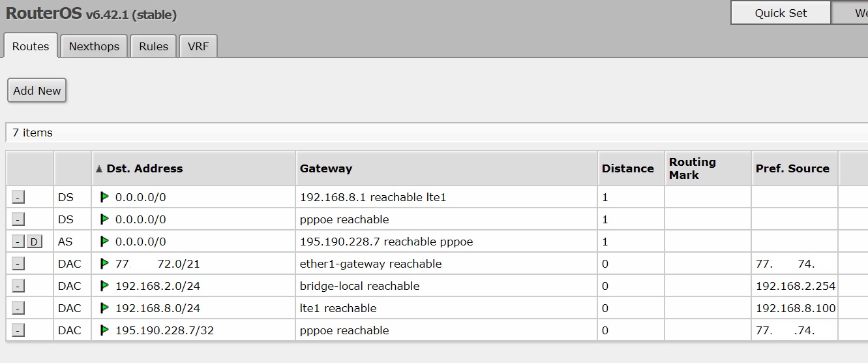Click the Add New button
Viewport: 868px width, 363px height.
tap(37, 91)
